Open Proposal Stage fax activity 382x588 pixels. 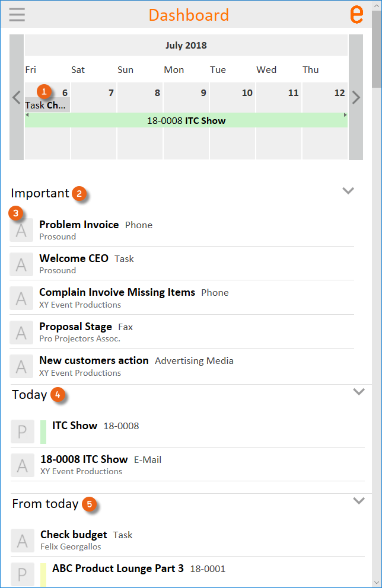[75, 327]
